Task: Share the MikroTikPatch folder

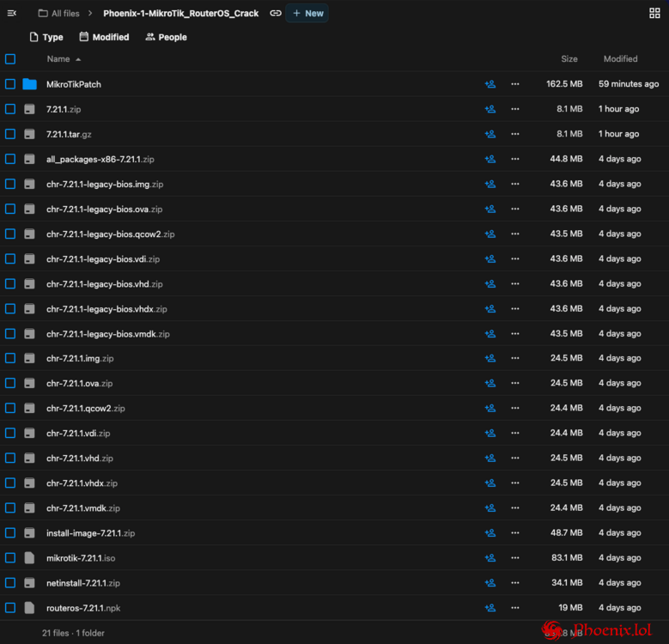Action: pos(490,84)
